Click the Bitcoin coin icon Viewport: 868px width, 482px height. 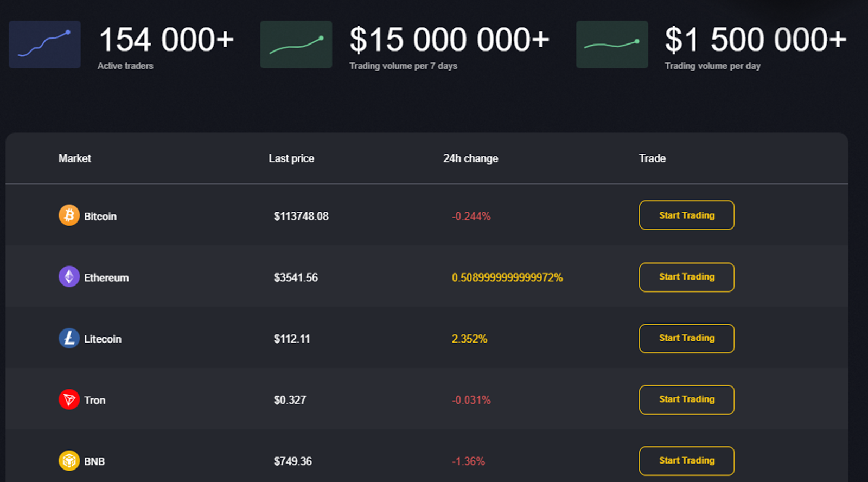pyautogui.click(x=69, y=215)
